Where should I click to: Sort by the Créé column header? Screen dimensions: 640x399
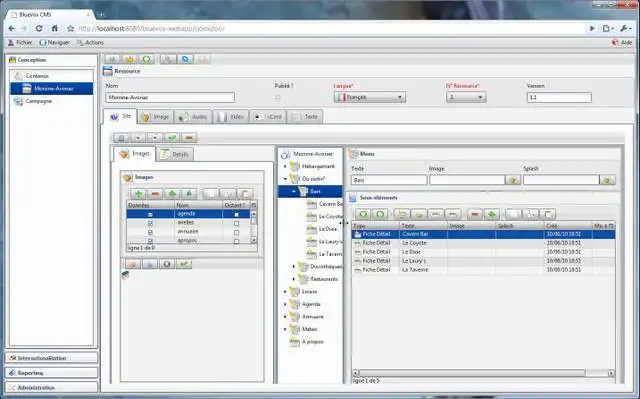[568, 226]
